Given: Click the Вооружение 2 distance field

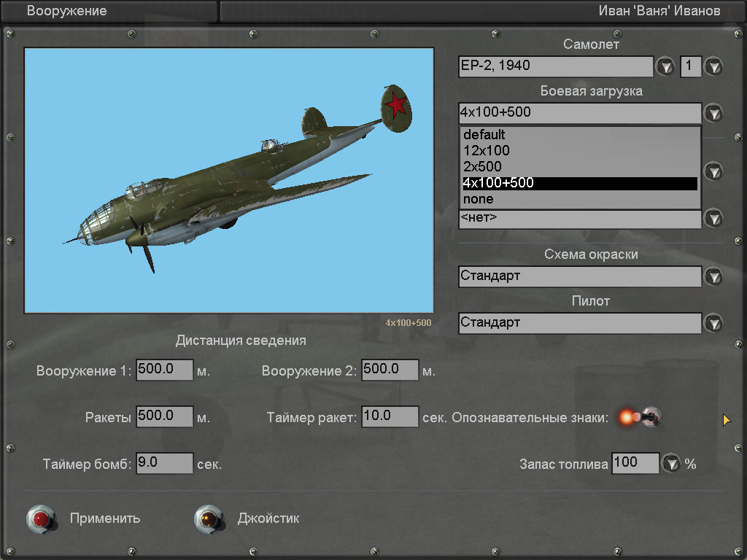Looking at the screenshot, I should [390, 370].
